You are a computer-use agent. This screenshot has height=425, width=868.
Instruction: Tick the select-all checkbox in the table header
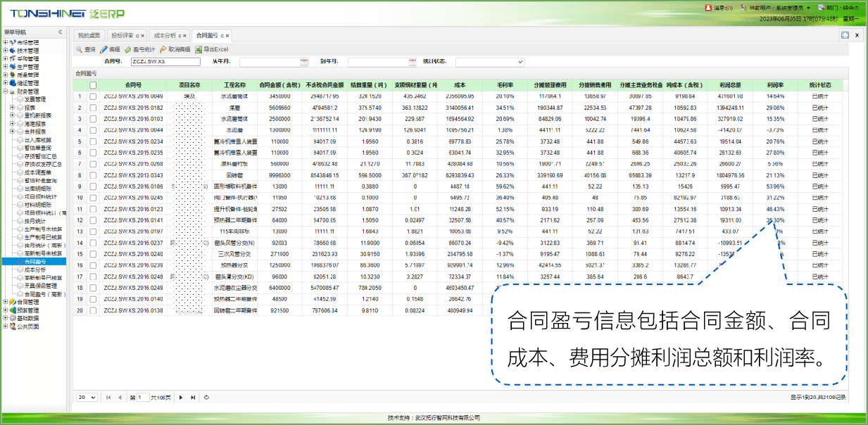tap(93, 85)
